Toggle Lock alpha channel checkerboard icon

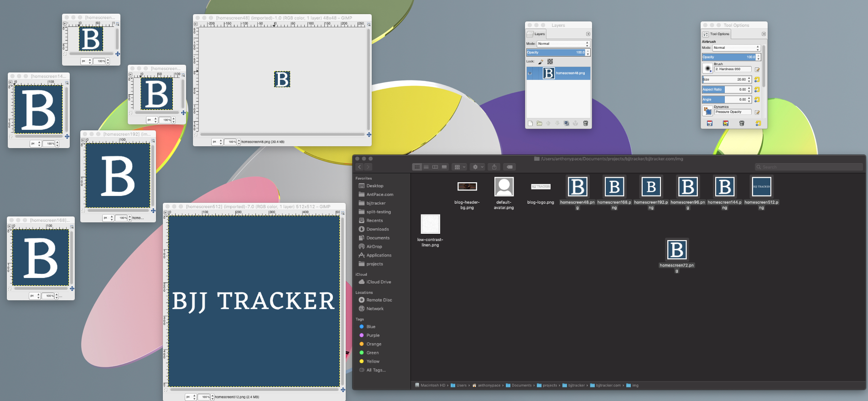point(550,62)
